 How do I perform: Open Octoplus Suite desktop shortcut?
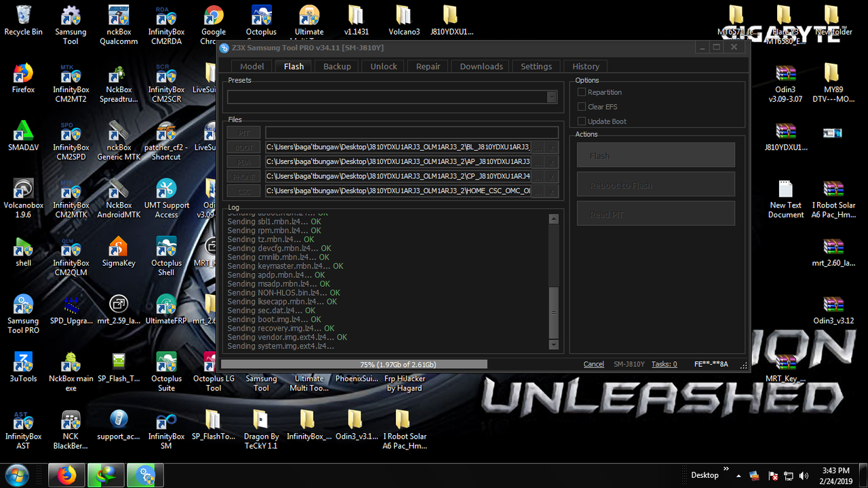coord(166,371)
